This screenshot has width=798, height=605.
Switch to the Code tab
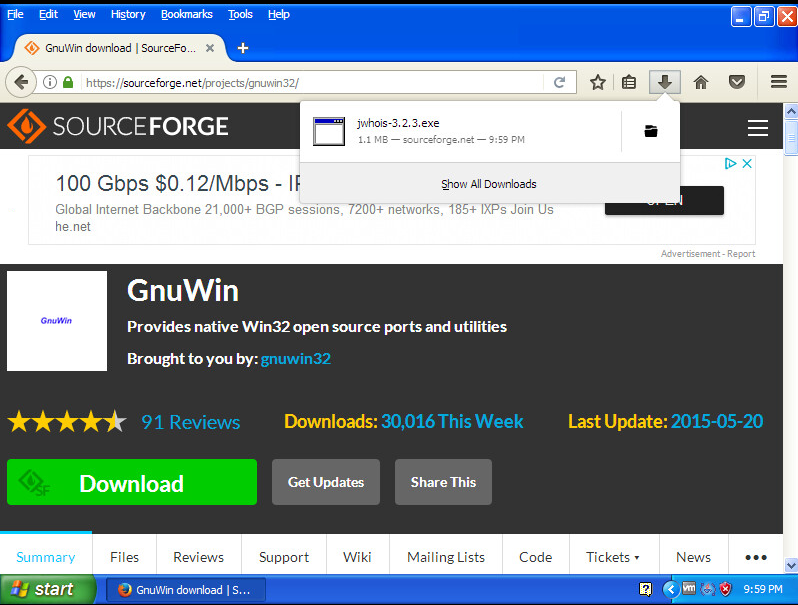535,557
